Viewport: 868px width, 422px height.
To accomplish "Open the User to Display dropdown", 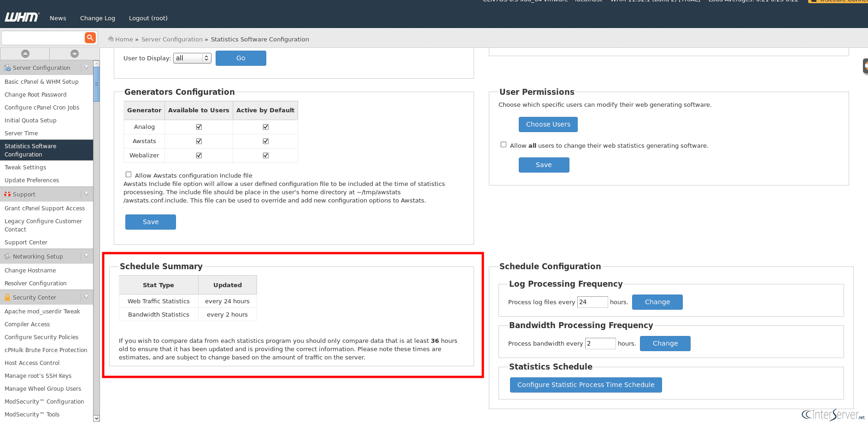I will [192, 58].
